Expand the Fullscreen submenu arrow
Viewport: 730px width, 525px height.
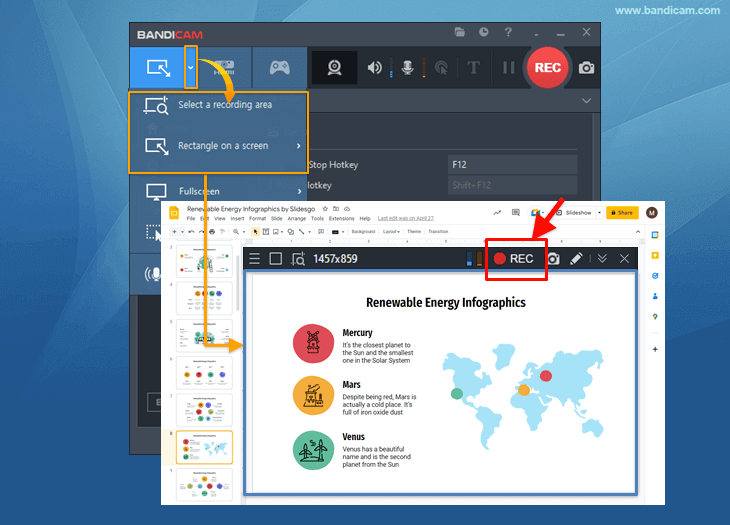click(x=299, y=191)
